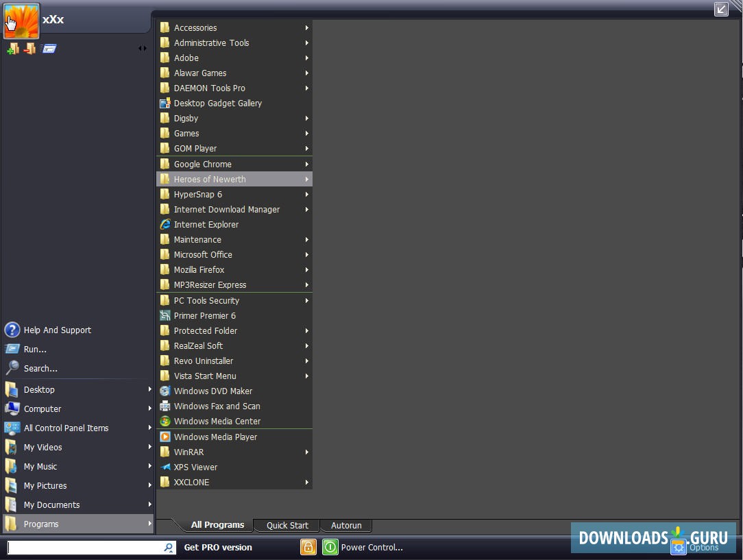Screen dimensions: 743x560
Task: Open Windows Media Player
Action: tap(234, 437)
